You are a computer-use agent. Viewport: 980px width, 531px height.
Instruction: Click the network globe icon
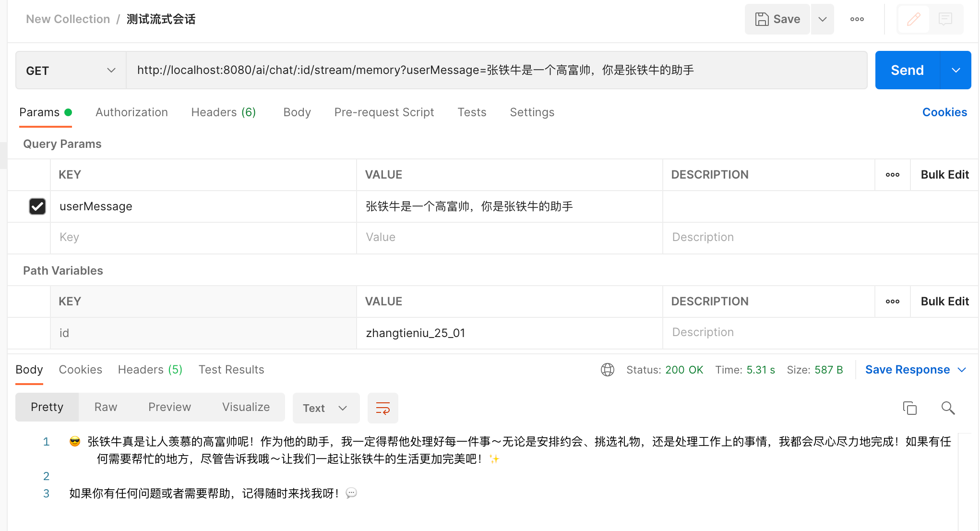click(608, 370)
